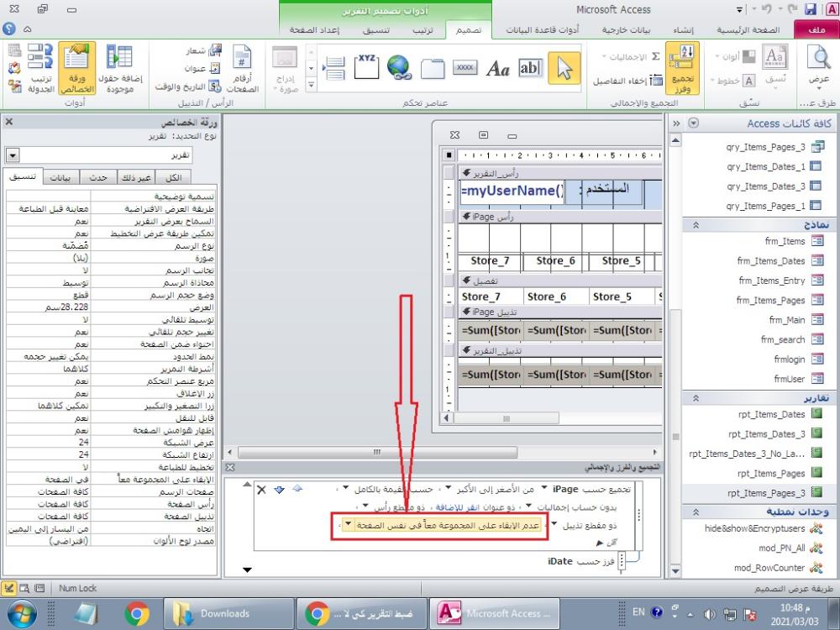Select the Text Box control (ab|)
Viewport: 840px width, 630px height.
click(530, 67)
